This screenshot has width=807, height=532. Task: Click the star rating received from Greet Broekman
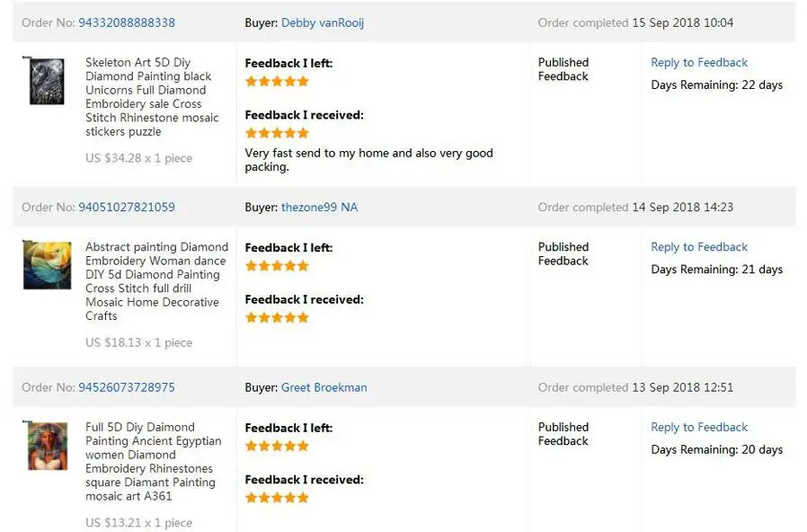(277, 498)
